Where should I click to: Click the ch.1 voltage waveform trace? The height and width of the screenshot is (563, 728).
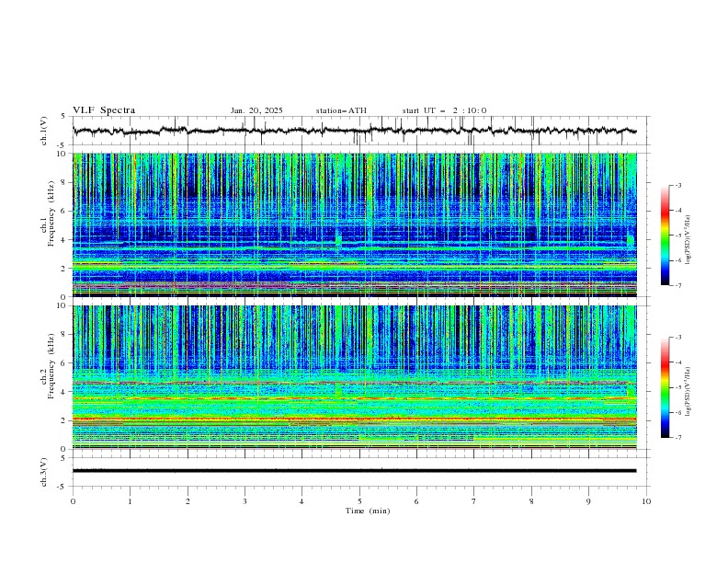(355, 131)
